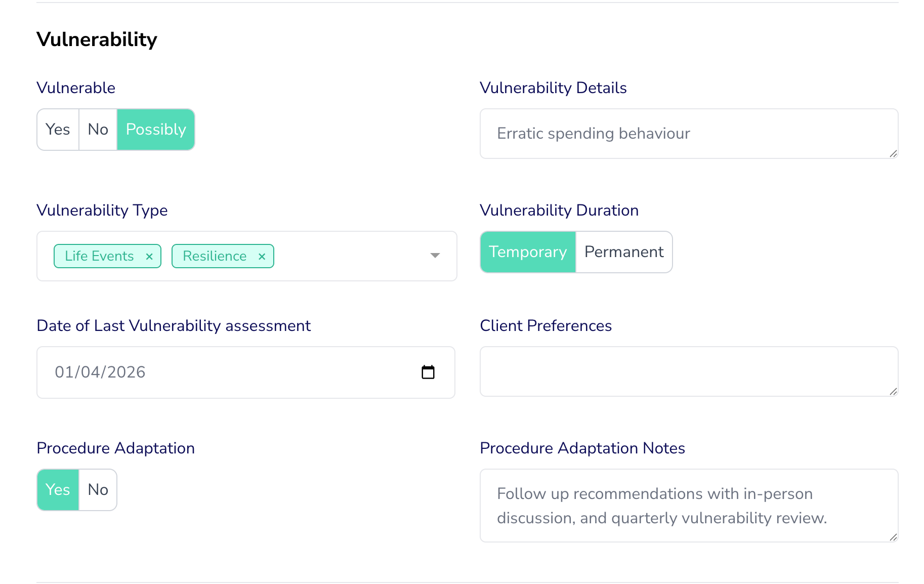Screen dimensions: 924x584
Task: Grab Procedure Adaptation Notes resize handle
Action: pyautogui.click(x=893, y=537)
